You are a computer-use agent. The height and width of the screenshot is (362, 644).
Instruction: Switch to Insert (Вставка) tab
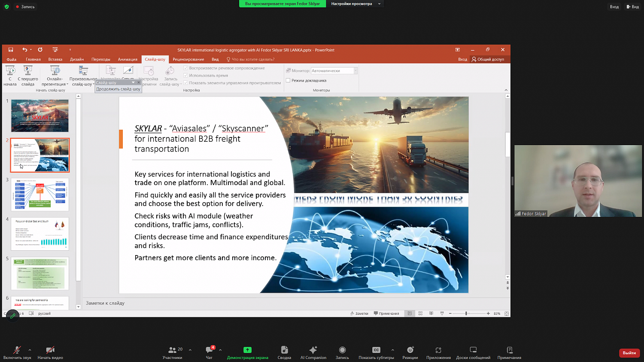click(55, 59)
